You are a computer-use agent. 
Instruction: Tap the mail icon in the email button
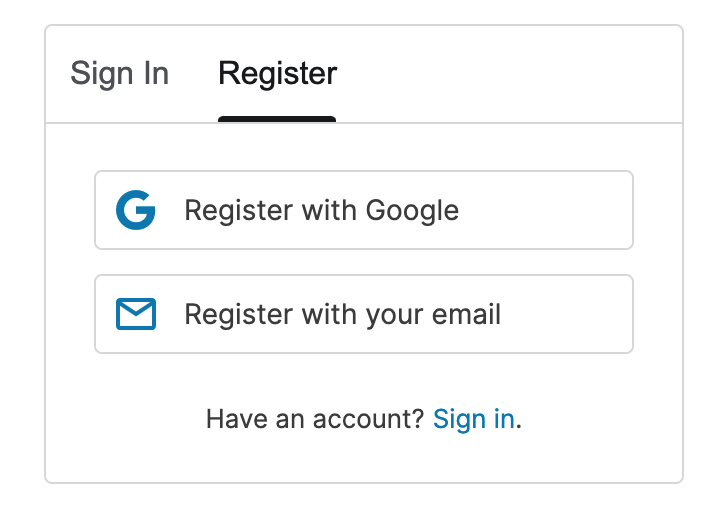(x=136, y=315)
